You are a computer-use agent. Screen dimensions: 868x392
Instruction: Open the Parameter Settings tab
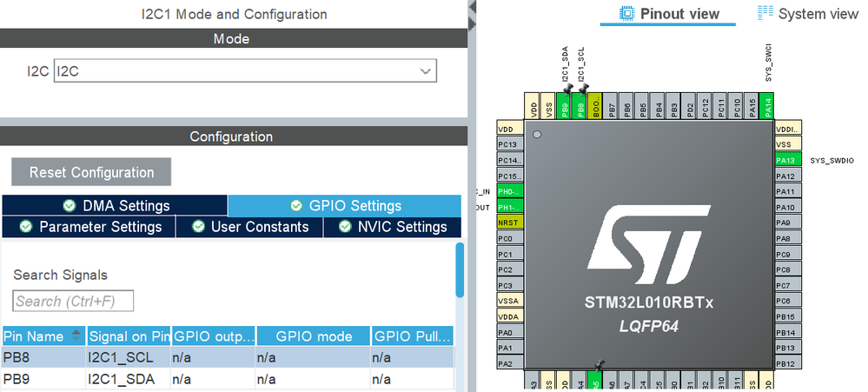click(89, 227)
